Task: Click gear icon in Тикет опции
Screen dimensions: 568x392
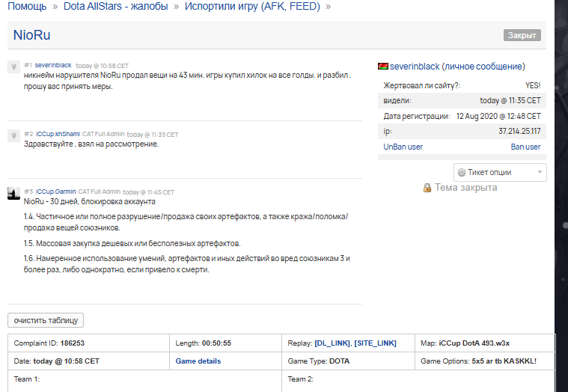Action: click(x=462, y=172)
